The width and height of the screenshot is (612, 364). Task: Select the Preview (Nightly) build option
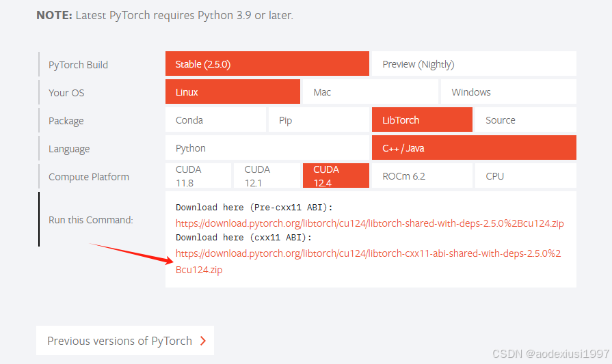click(474, 64)
